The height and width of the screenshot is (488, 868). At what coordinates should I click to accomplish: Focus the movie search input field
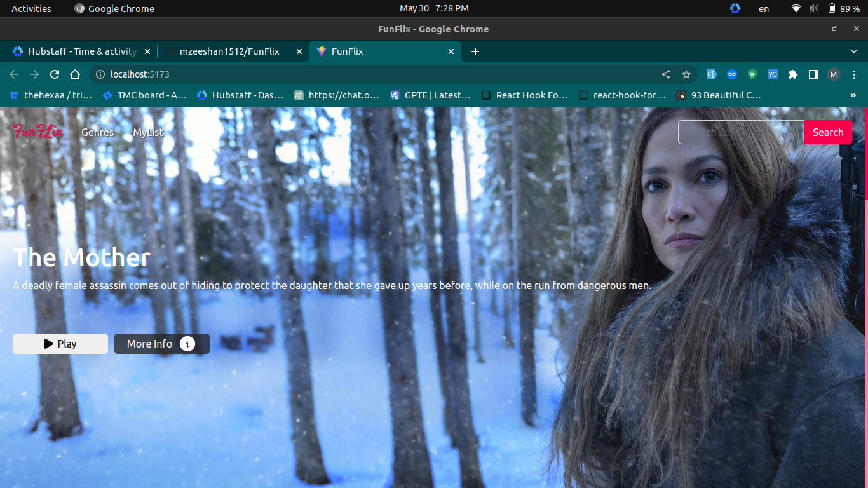[741, 132]
